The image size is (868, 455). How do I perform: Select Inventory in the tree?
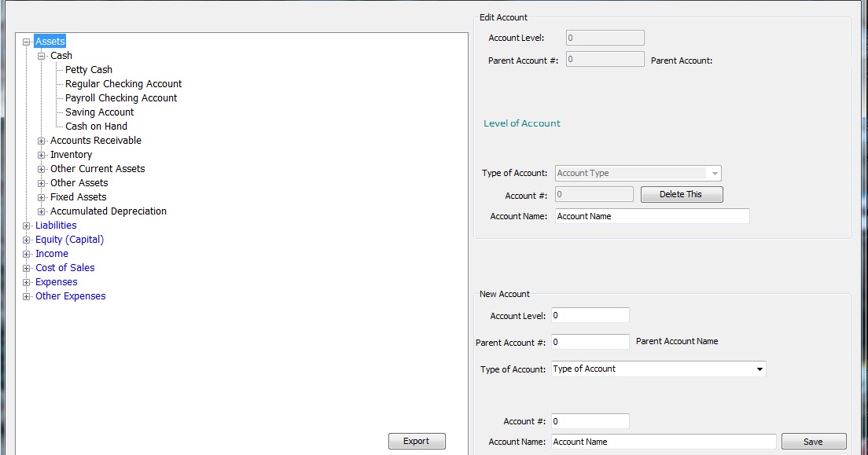tap(71, 155)
